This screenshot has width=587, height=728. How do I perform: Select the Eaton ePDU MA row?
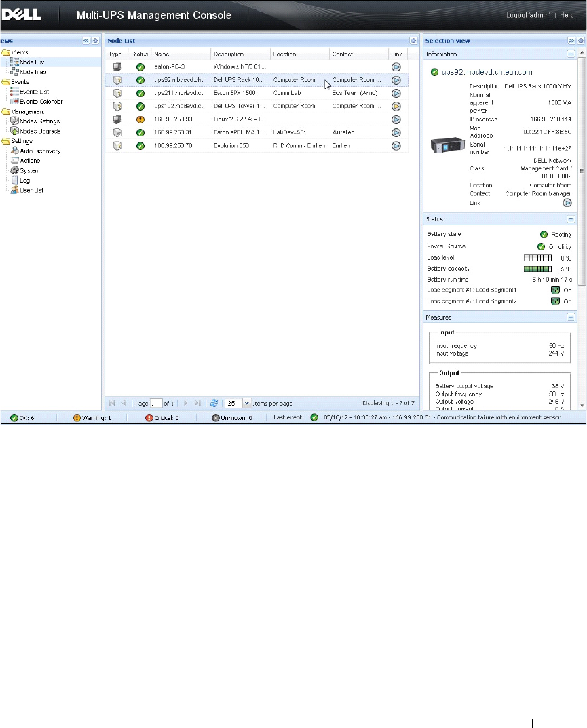click(x=257, y=133)
